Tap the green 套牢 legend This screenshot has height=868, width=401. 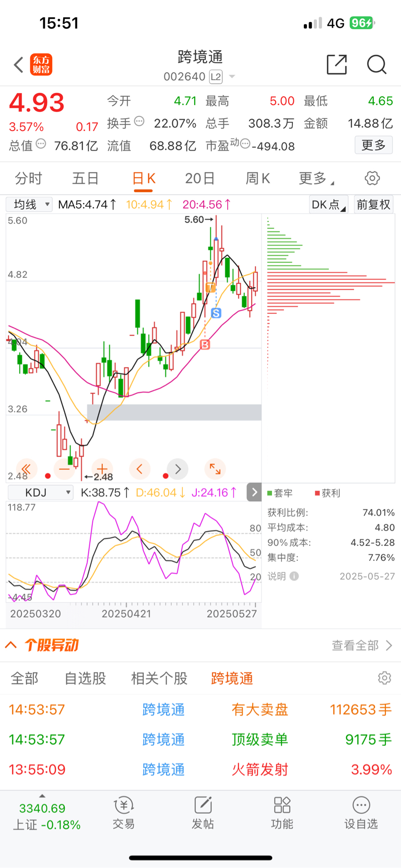(280, 493)
